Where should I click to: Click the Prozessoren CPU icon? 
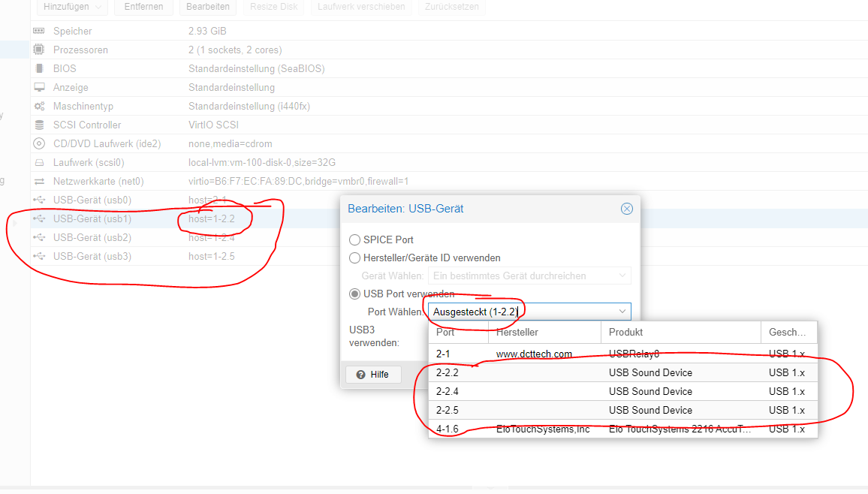tap(39, 50)
